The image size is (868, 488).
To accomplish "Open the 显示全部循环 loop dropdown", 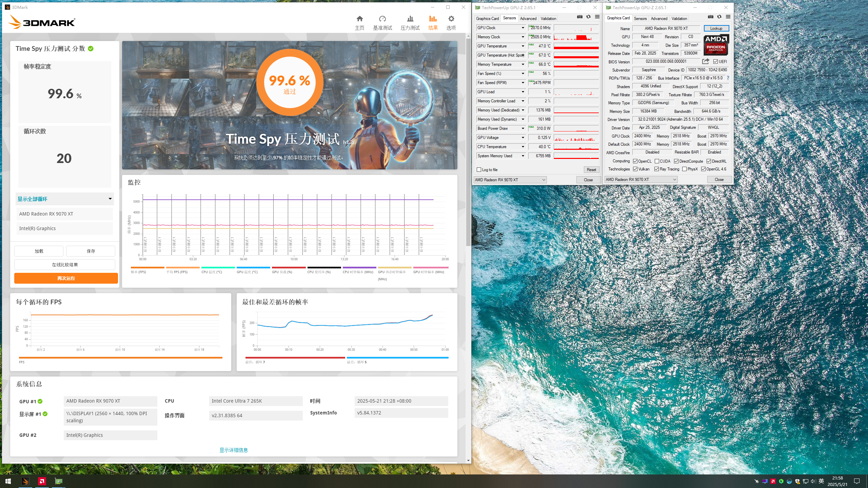I will pyautogui.click(x=65, y=199).
